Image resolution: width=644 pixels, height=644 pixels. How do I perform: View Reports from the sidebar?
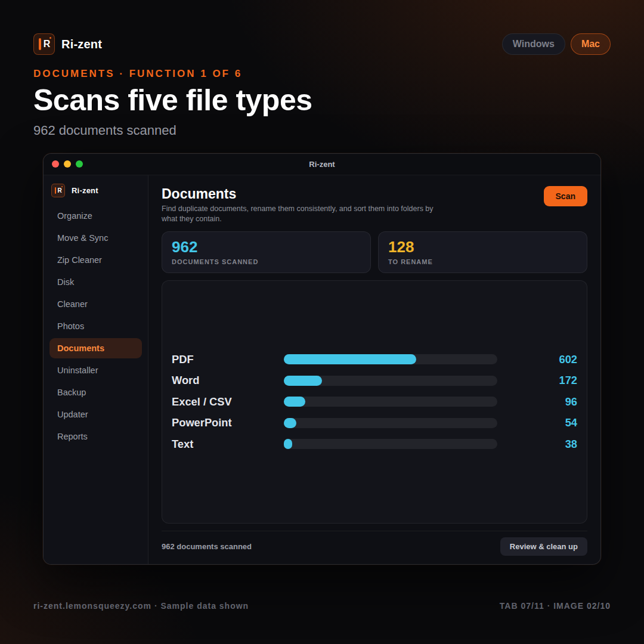[95, 436]
